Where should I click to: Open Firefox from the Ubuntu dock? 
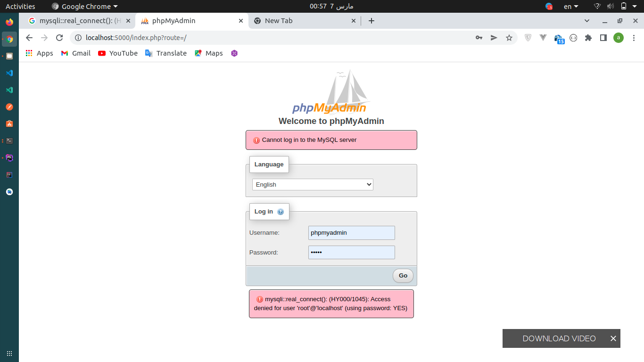pos(9,22)
